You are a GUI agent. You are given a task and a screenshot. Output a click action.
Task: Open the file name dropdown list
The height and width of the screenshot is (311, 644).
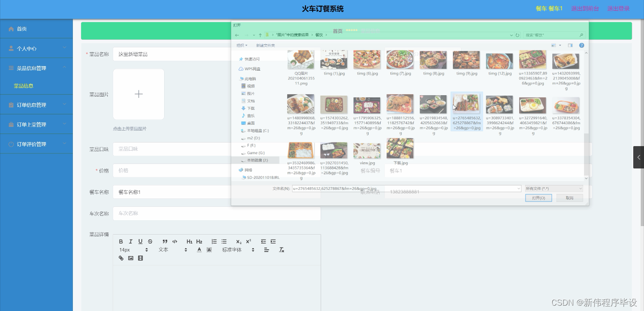click(518, 189)
